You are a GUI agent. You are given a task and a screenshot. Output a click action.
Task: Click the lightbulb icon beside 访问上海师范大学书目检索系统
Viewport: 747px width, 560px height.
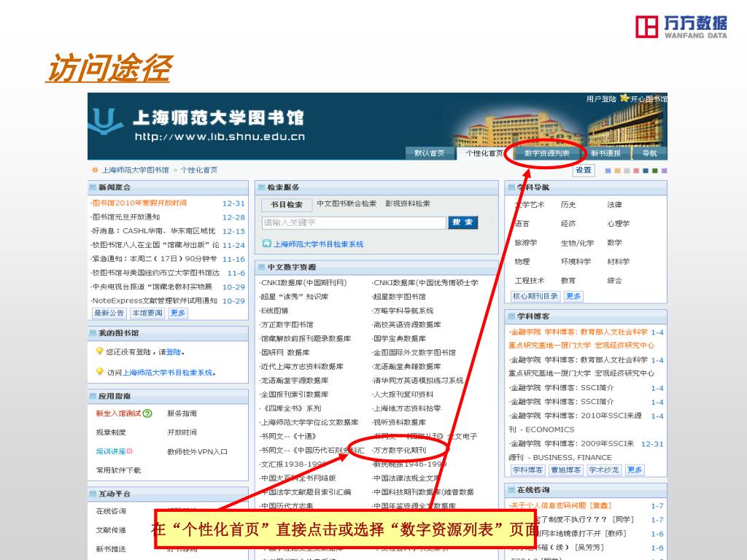tap(99, 371)
